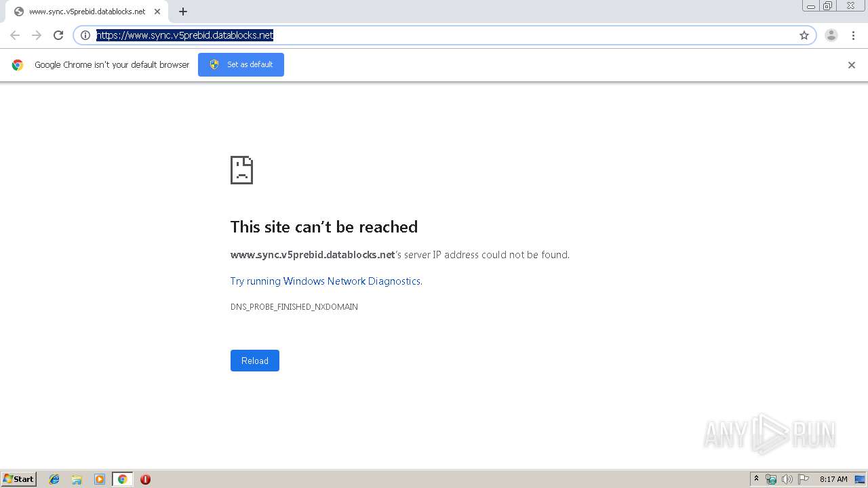Click the browser back arrow

(15, 35)
